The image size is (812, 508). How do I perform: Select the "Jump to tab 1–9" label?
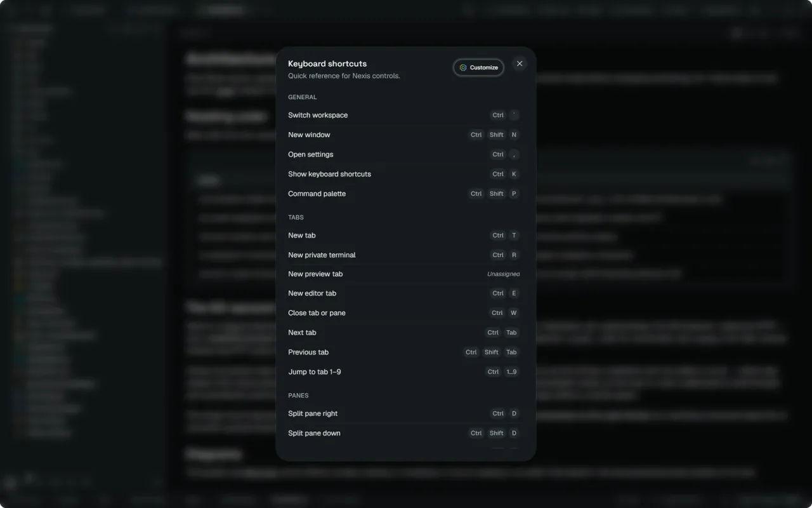coord(315,372)
